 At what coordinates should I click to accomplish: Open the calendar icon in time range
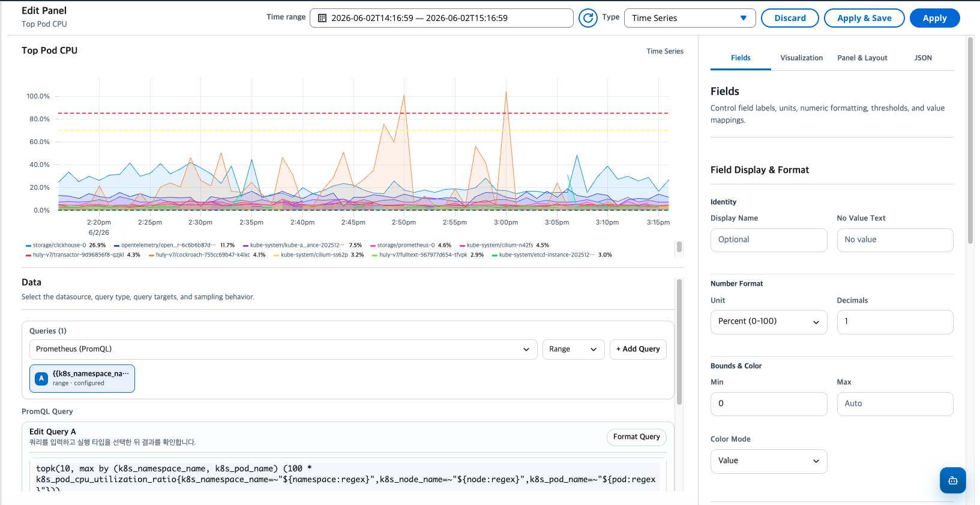322,18
